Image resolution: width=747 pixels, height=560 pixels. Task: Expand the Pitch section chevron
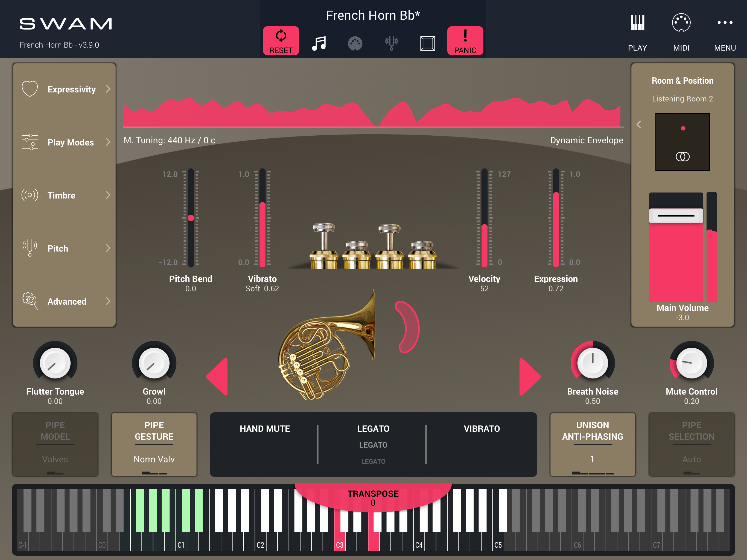point(108,248)
